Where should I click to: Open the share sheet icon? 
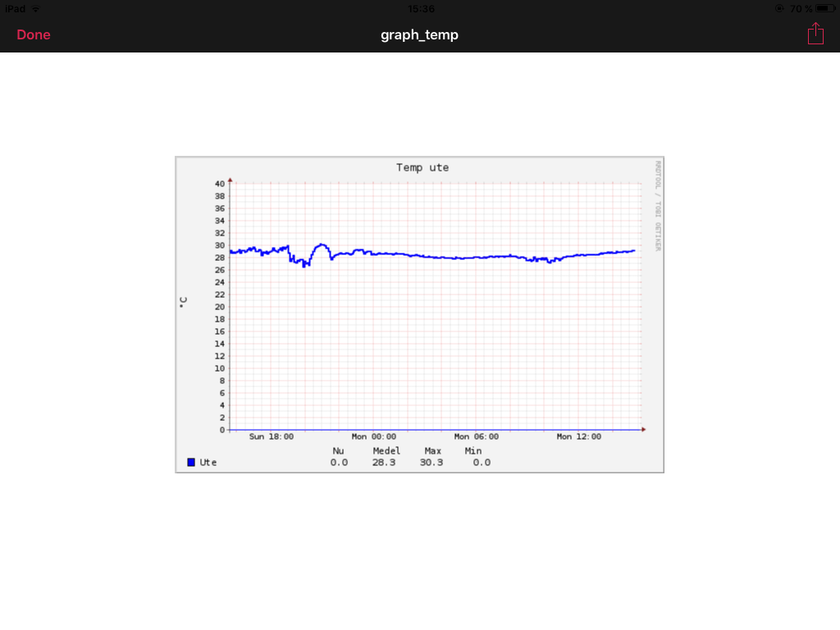815,34
